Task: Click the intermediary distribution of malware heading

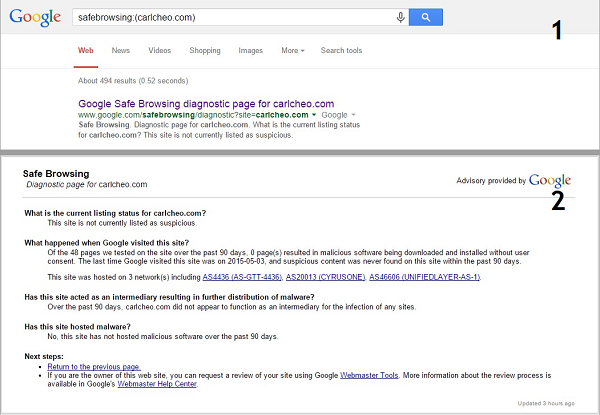Action: coord(170,297)
